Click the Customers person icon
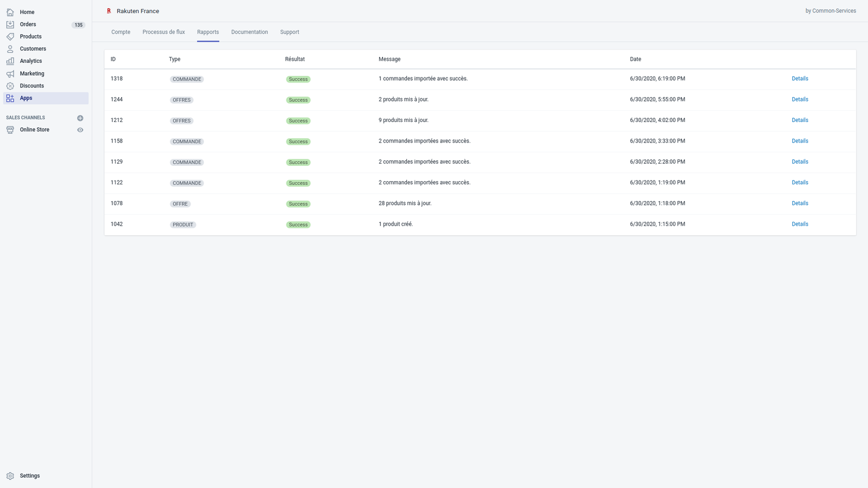Viewport: 868px width, 488px height. pyautogui.click(x=10, y=49)
